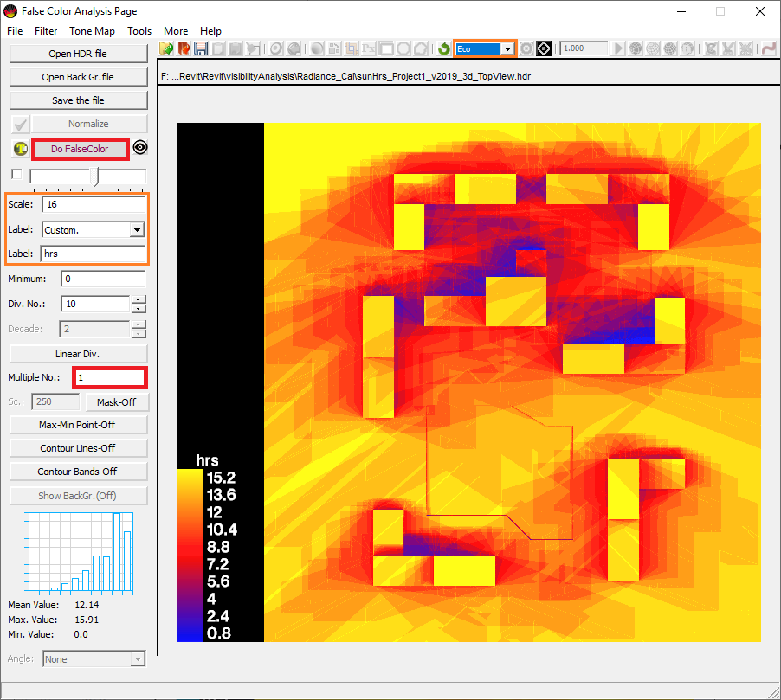Click the yellow round icon beside Do FalseColor
The width and height of the screenshot is (781, 700).
coord(21,148)
